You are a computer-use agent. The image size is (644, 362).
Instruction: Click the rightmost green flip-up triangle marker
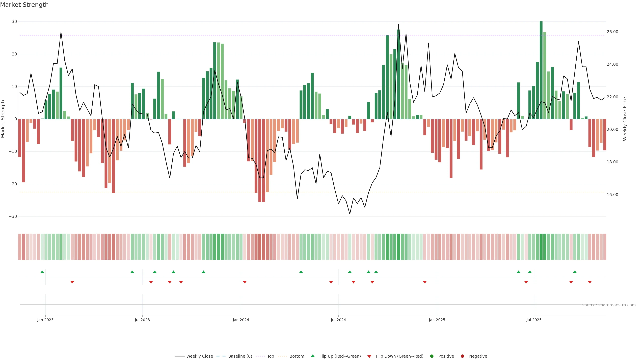(x=575, y=272)
